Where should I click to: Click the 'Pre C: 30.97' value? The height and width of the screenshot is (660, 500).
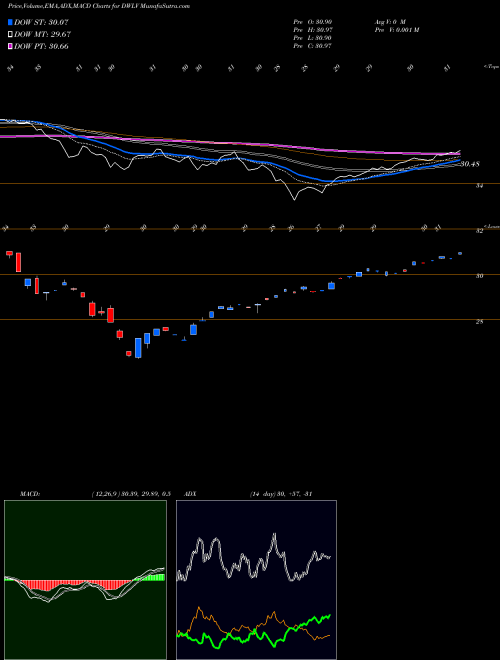[313, 46]
